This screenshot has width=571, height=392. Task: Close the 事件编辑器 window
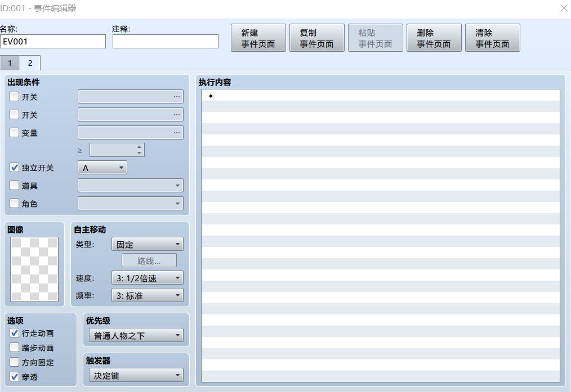click(564, 8)
